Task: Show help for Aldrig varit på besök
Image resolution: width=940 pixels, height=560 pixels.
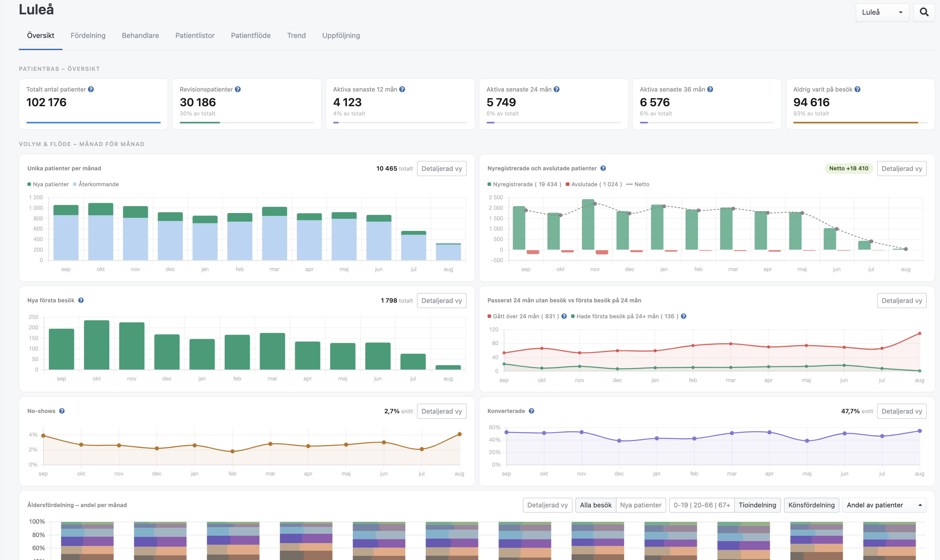Action: point(857,89)
